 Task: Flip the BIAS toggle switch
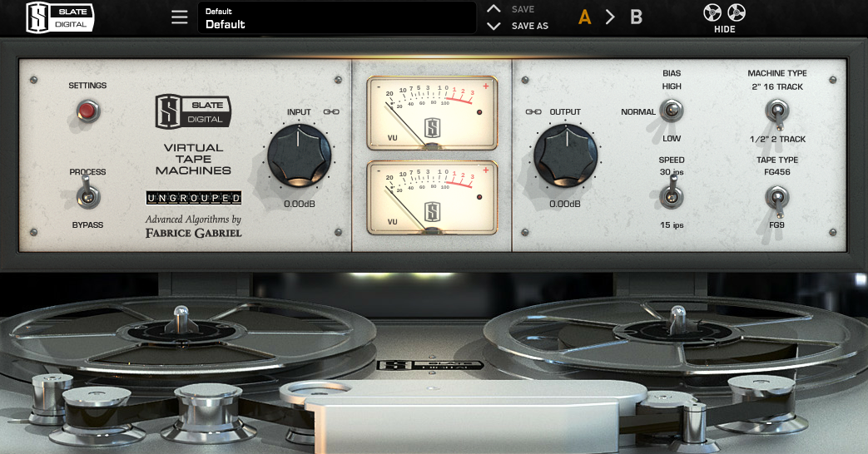(671, 111)
